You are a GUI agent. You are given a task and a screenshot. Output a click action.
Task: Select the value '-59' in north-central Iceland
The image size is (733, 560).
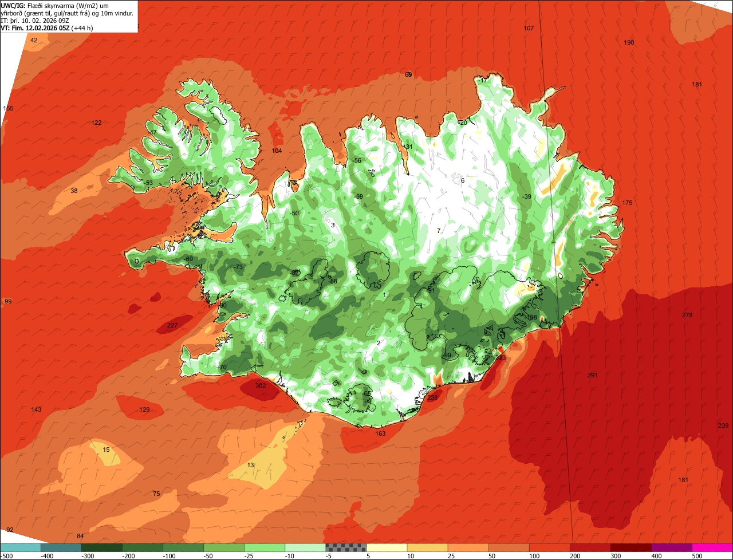tap(358, 196)
